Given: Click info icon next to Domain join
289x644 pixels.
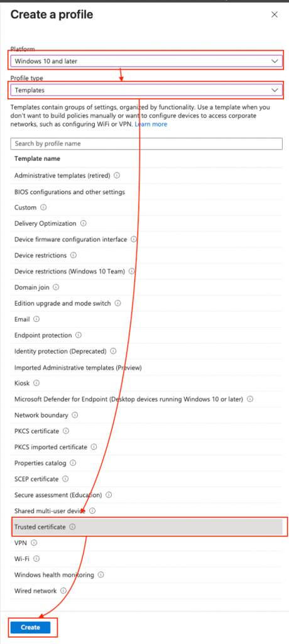Looking at the screenshot, I should (x=57, y=287).
